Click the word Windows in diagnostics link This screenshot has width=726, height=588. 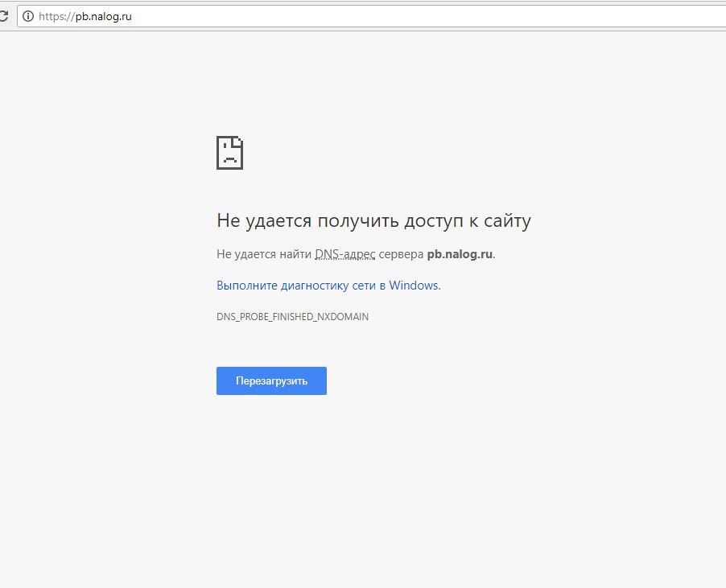414,285
